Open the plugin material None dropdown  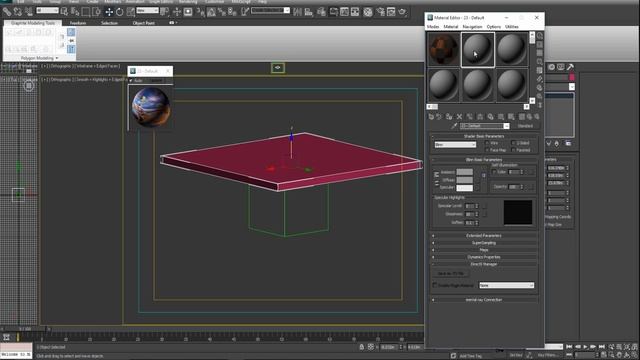coord(506,285)
